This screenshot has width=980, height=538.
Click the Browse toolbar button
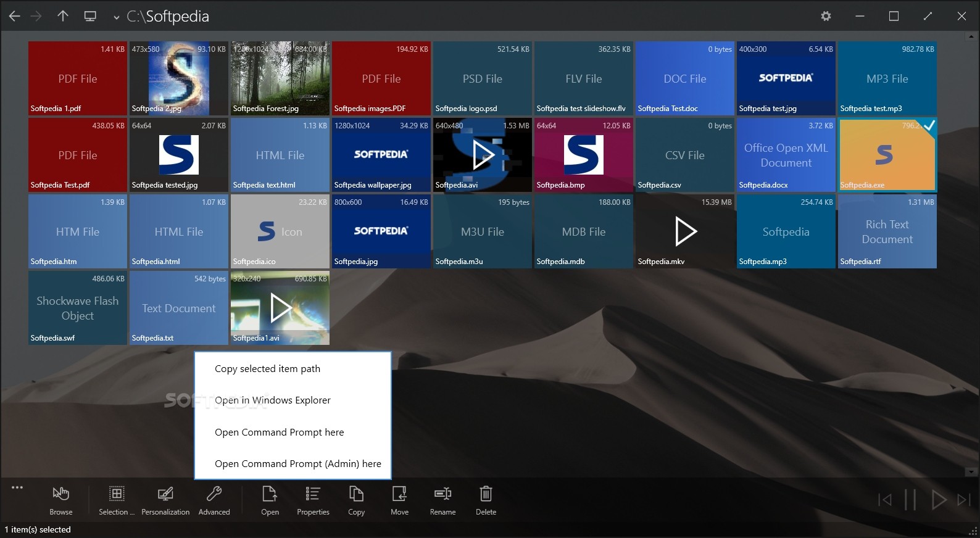pos(61,500)
